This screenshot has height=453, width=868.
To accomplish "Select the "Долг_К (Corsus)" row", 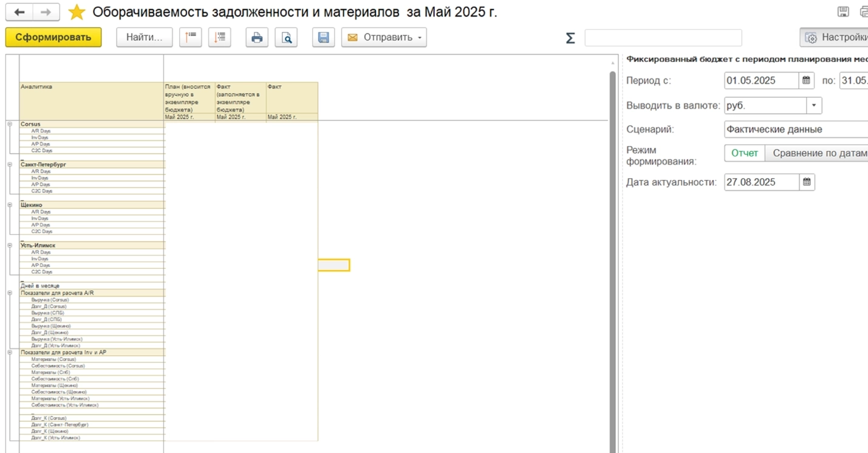I will pyautogui.click(x=92, y=418).
